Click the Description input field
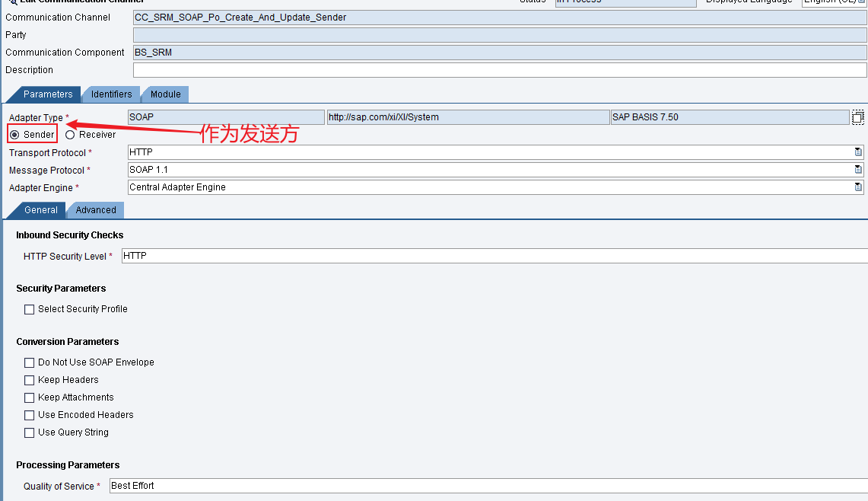This screenshot has height=501, width=868. [x=500, y=70]
